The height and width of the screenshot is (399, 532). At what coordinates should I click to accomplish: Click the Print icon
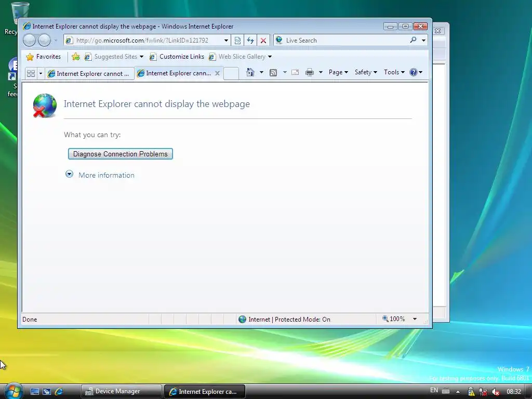[310, 72]
